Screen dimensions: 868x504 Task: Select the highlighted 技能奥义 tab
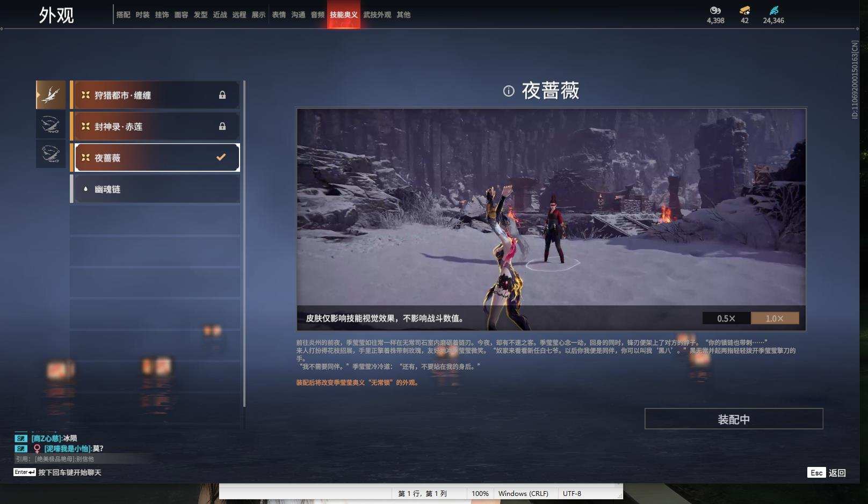point(344,15)
